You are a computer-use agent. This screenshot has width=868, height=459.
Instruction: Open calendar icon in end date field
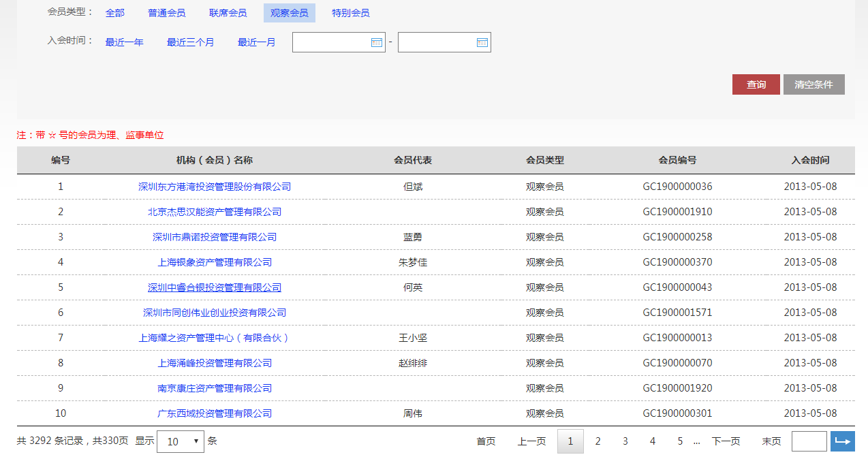[x=482, y=42]
